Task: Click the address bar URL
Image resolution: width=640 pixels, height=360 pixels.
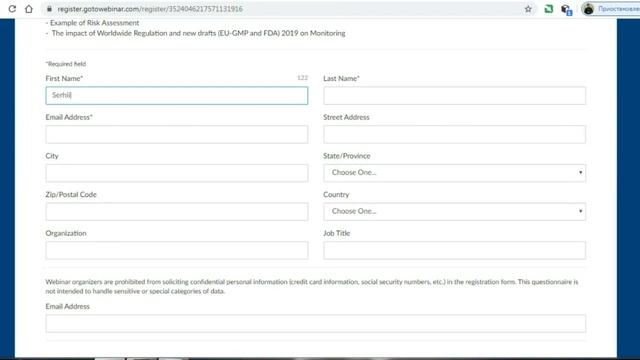Action: [x=150, y=9]
